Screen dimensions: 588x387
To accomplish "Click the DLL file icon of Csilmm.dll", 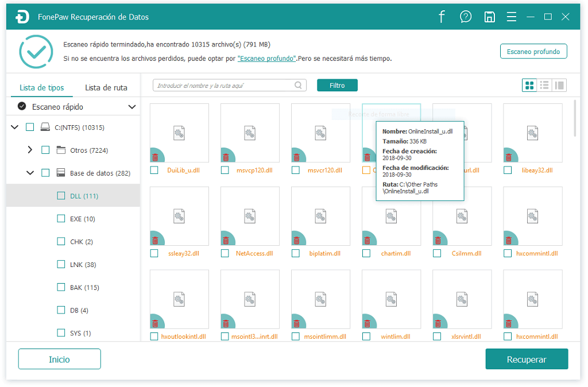I will coord(462,216).
